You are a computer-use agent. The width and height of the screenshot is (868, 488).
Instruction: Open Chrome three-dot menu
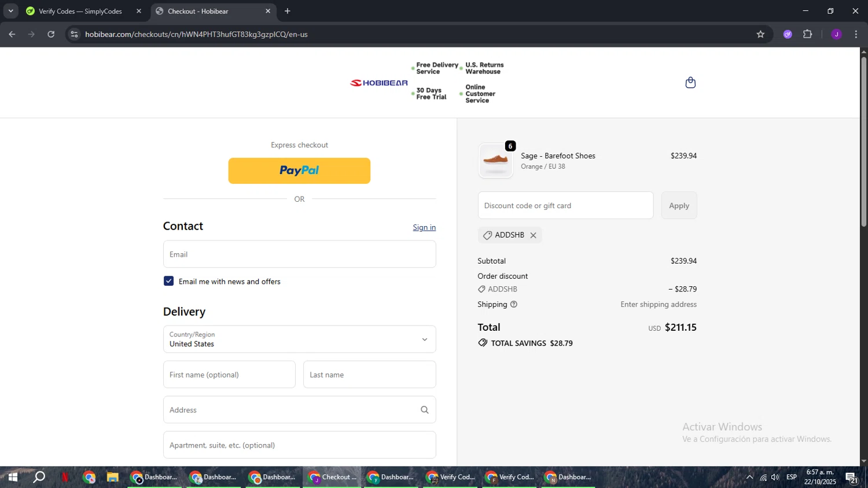click(x=856, y=34)
